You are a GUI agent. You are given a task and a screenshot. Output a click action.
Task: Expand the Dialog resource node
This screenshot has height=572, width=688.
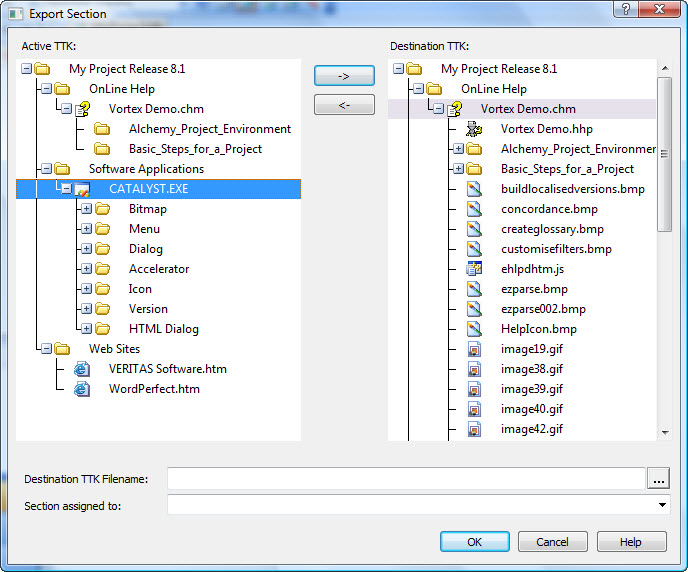pos(86,249)
